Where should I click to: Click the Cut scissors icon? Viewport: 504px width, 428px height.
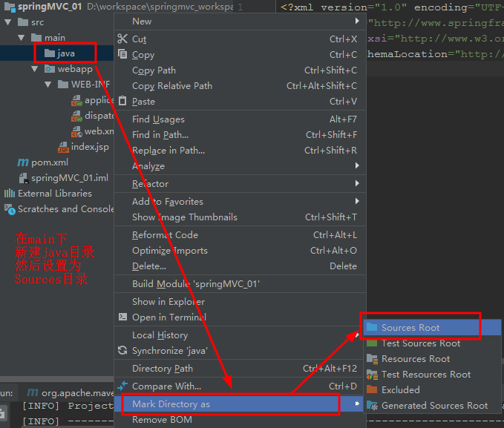click(122, 39)
